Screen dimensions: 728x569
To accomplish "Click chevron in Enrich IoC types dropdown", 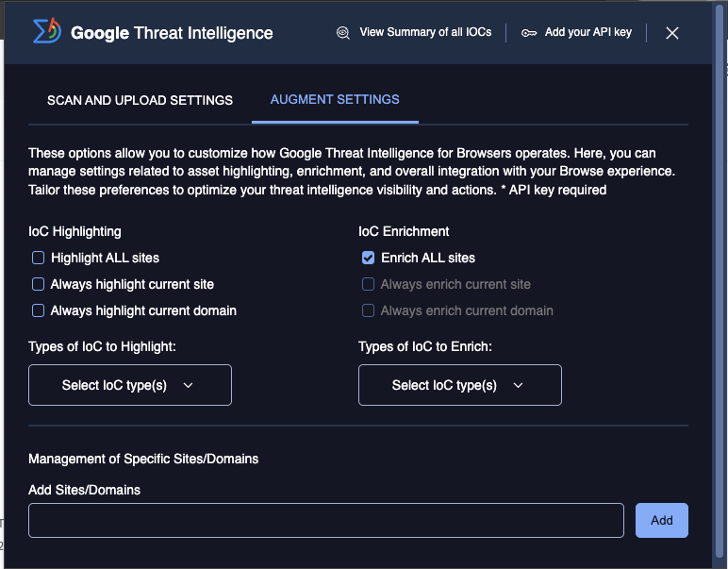I will point(518,385).
